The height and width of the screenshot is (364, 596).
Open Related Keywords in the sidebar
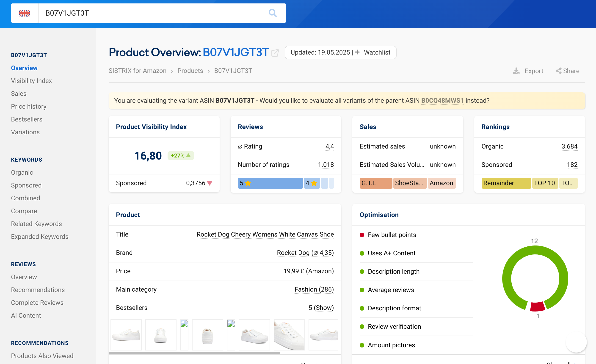(x=36, y=224)
